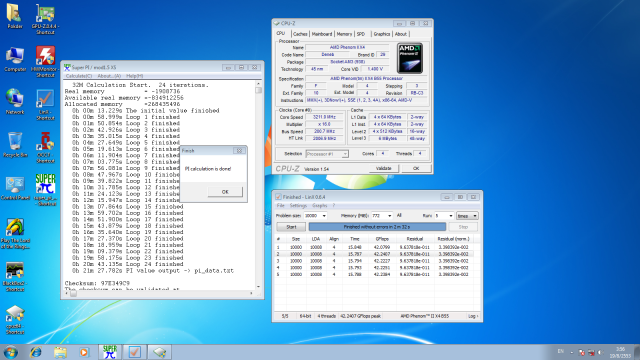The height and width of the screenshot is (360, 640).
Task: Click the Stop button in LinX
Action: tap(463, 227)
